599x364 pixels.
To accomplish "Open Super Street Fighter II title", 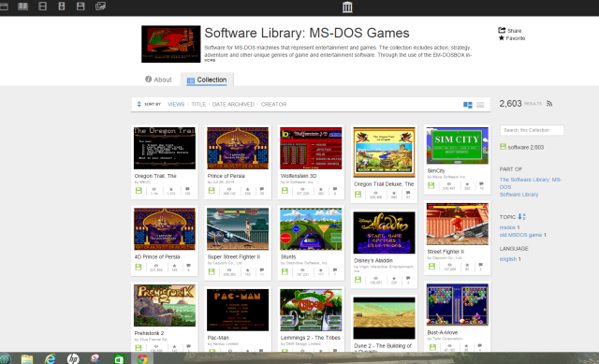I will tap(233, 256).
